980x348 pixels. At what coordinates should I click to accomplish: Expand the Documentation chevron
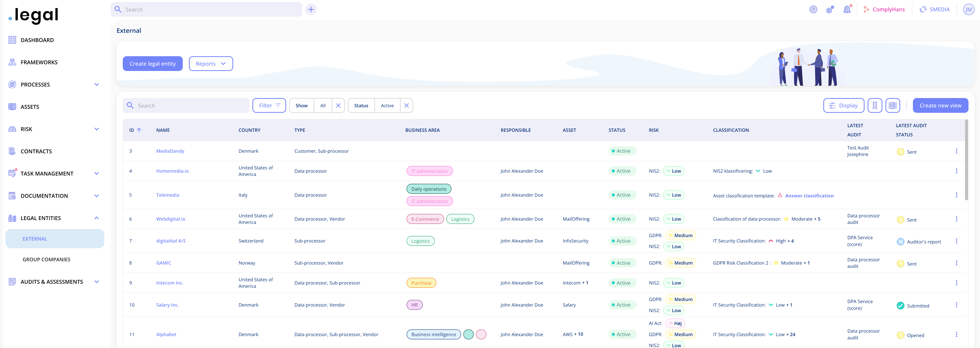[x=97, y=196]
